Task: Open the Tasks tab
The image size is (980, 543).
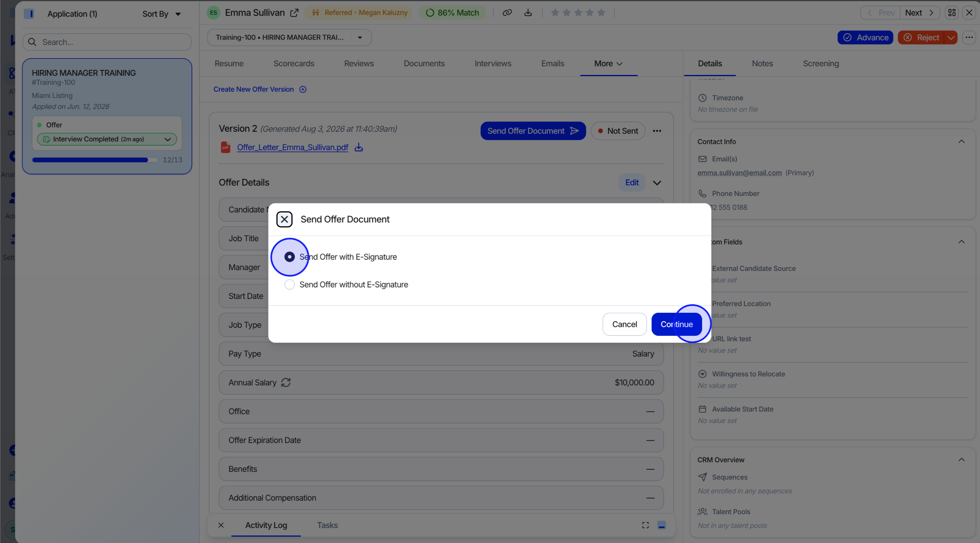Action: pos(327,525)
